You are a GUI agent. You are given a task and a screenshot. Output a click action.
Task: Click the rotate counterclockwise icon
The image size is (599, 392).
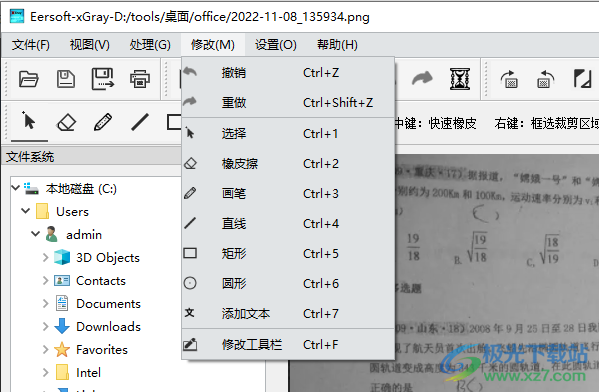point(545,79)
